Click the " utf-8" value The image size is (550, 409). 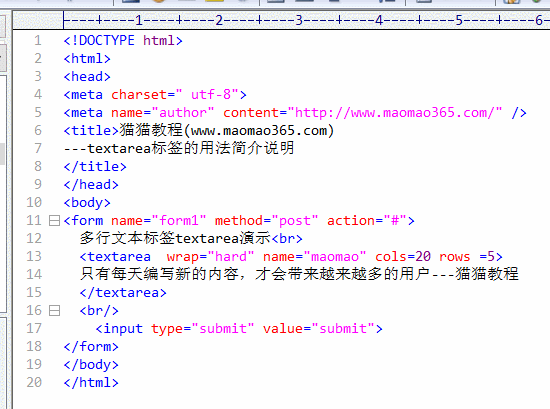coord(207,95)
